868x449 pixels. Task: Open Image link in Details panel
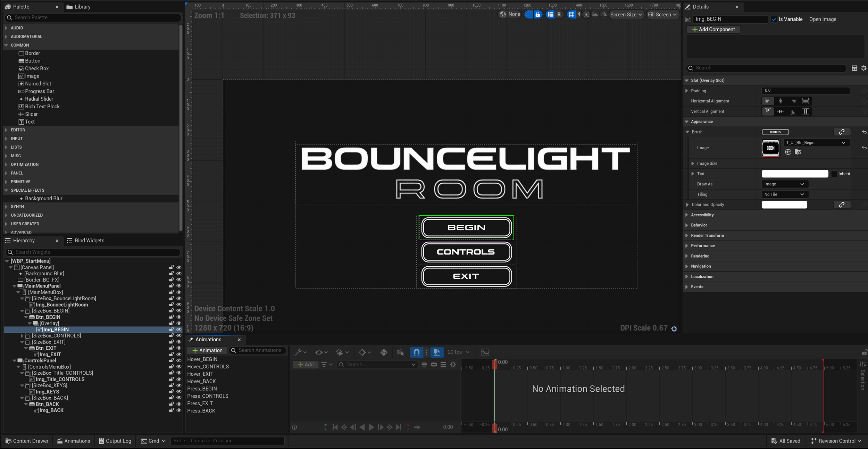pos(823,19)
